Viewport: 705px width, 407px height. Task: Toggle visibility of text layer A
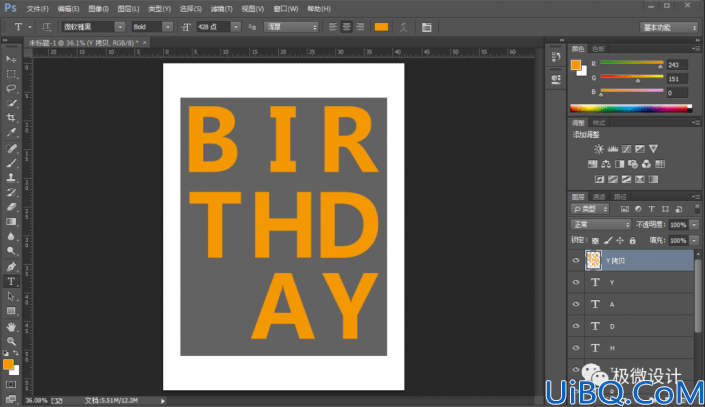(x=576, y=304)
